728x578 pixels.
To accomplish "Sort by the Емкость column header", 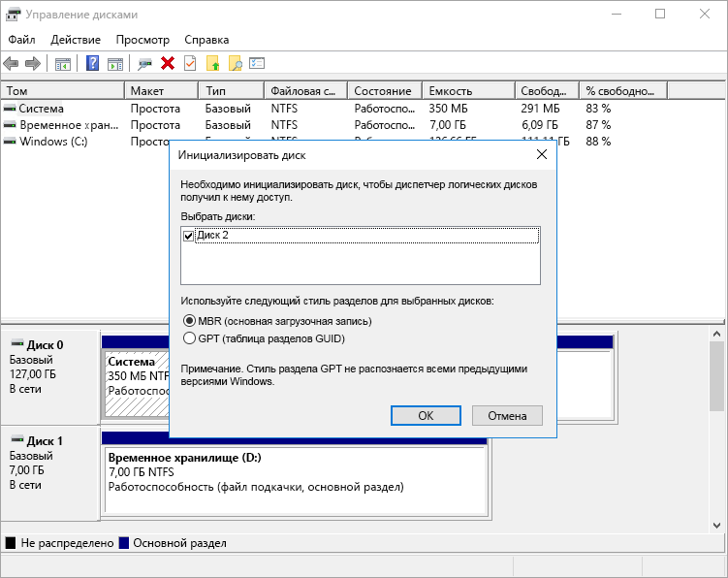I will click(x=468, y=90).
